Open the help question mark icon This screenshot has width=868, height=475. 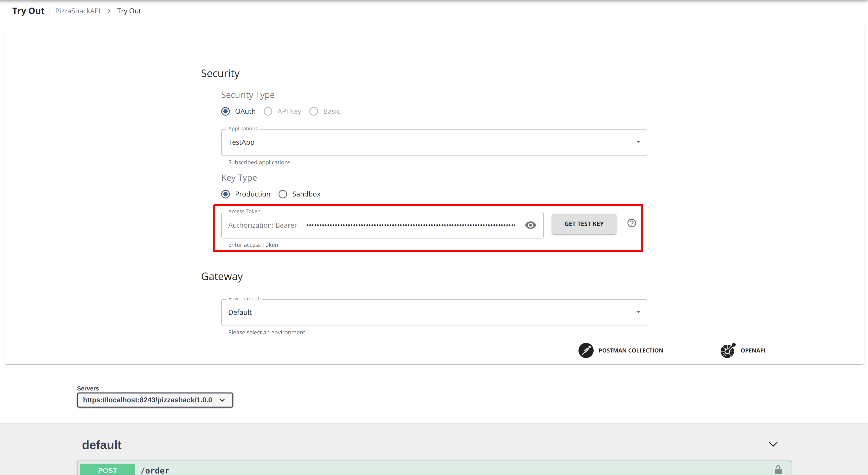632,223
